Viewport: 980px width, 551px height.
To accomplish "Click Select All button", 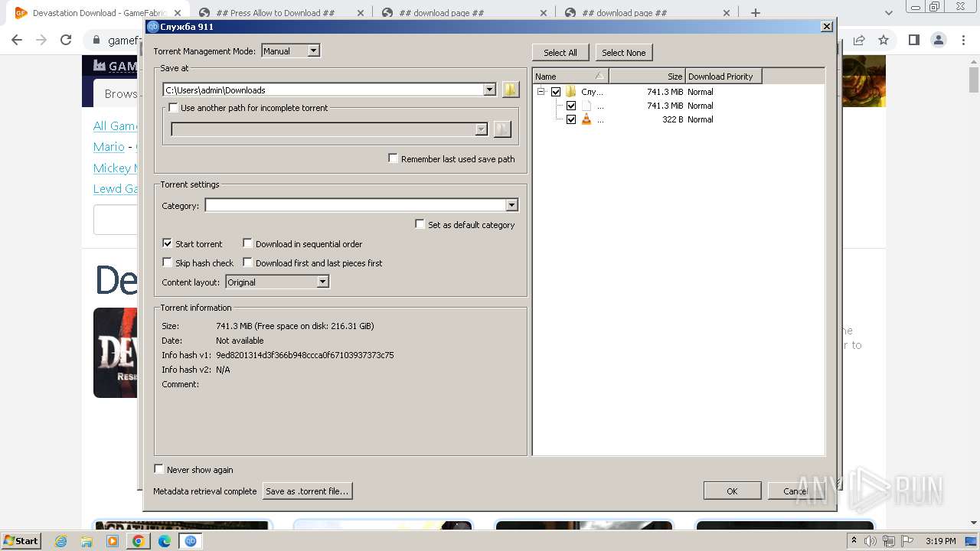I will pyautogui.click(x=560, y=52).
